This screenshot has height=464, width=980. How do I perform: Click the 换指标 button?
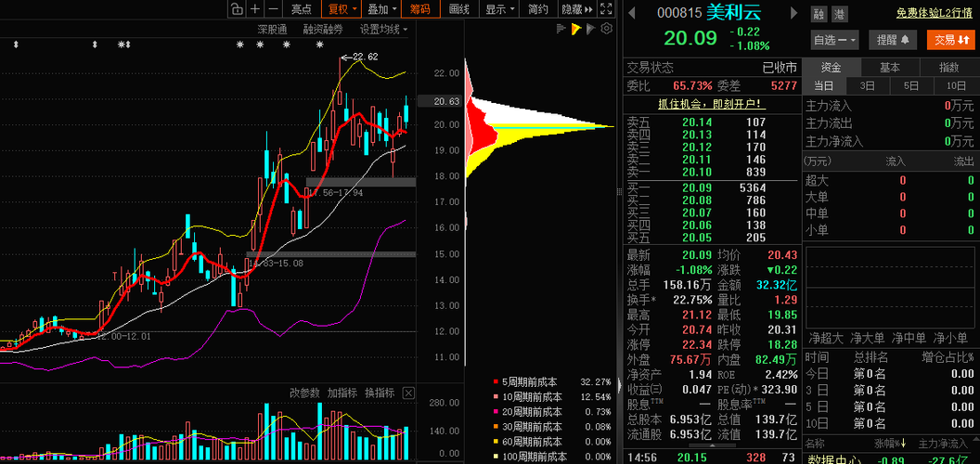click(x=380, y=393)
